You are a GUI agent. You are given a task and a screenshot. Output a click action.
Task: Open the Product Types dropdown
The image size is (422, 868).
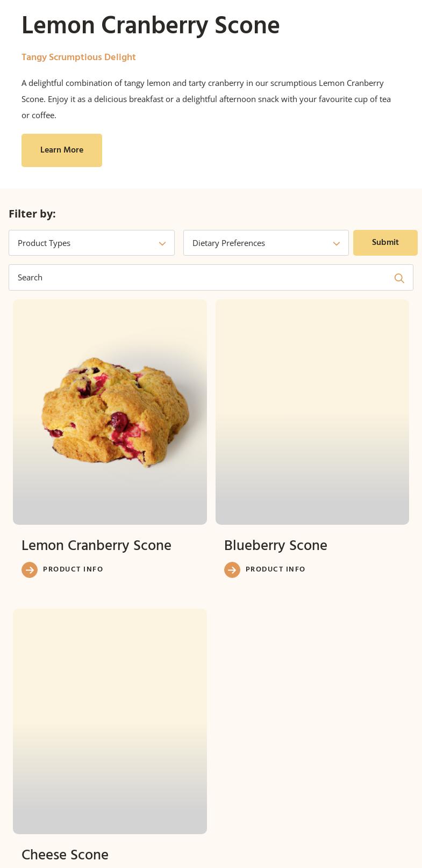click(86, 243)
